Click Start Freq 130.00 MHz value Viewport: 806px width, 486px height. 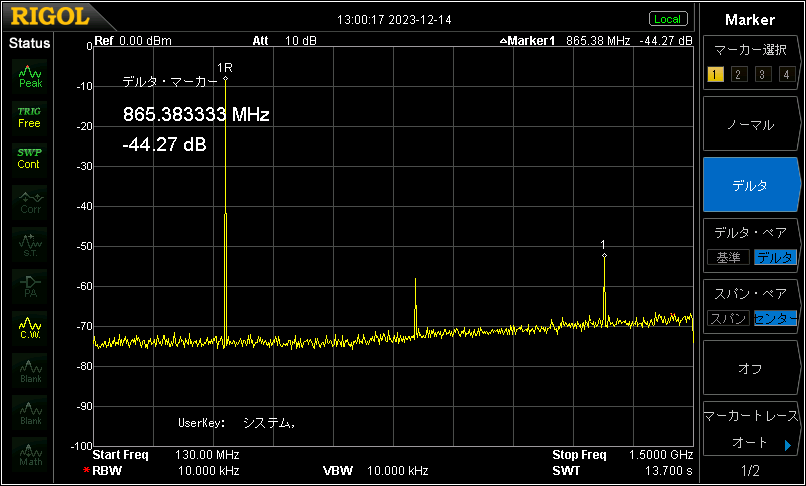(x=207, y=455)
